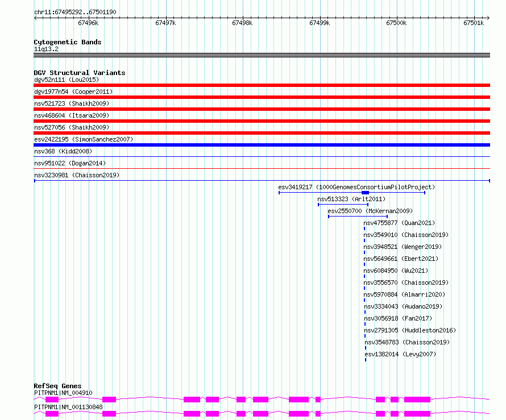Click the blue span bar under esv3419217
The width and height of the screenshot is (506, 420).
click(352, 193)
